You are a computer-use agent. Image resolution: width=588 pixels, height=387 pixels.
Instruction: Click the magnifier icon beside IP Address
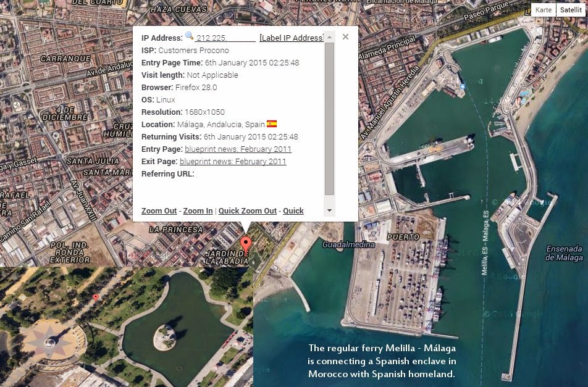click(x=190, y=36)
